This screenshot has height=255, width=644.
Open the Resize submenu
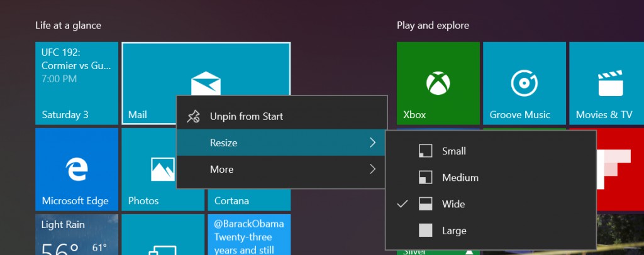[x=282, y=143]
